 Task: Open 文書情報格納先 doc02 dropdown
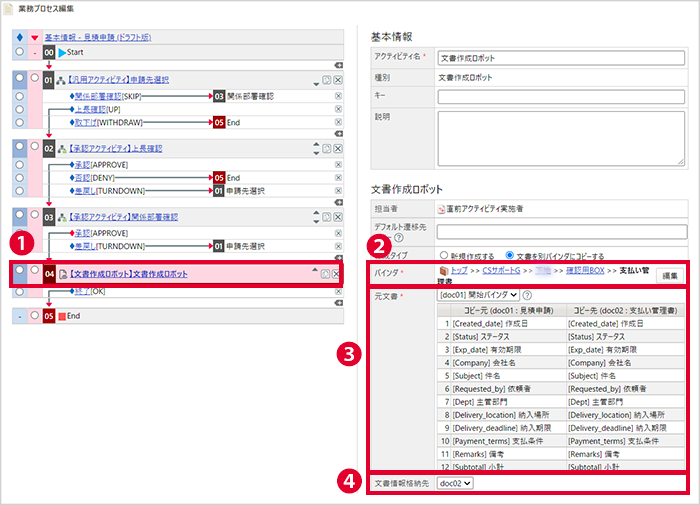(454, 483)
